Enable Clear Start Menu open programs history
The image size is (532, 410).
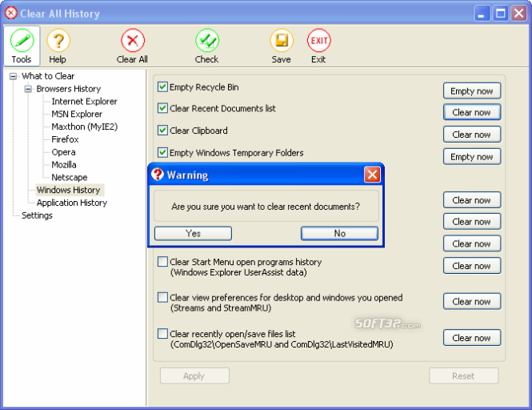tap(162, 262)
